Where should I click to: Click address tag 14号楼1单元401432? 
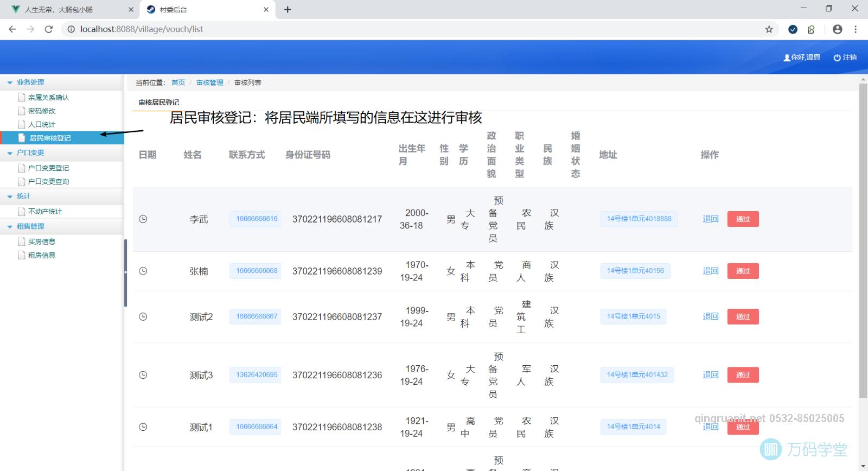(x=637, y=375)
